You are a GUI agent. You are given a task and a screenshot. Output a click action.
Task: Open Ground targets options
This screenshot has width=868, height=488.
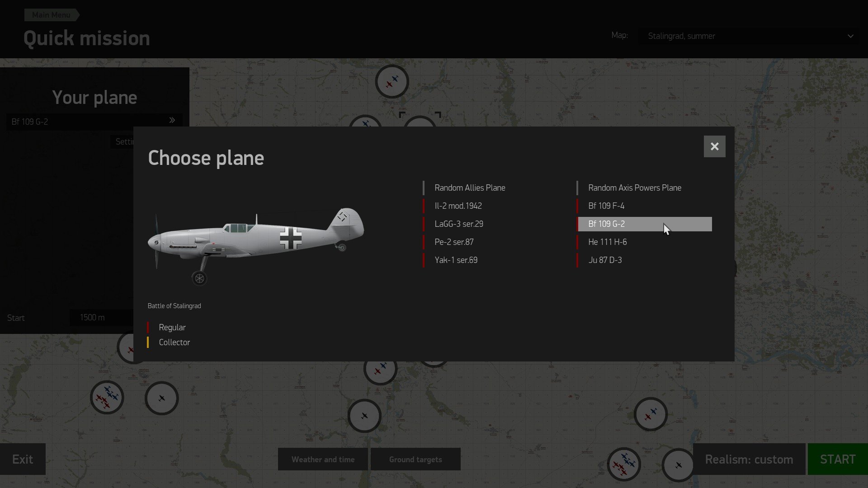(415, 459)
